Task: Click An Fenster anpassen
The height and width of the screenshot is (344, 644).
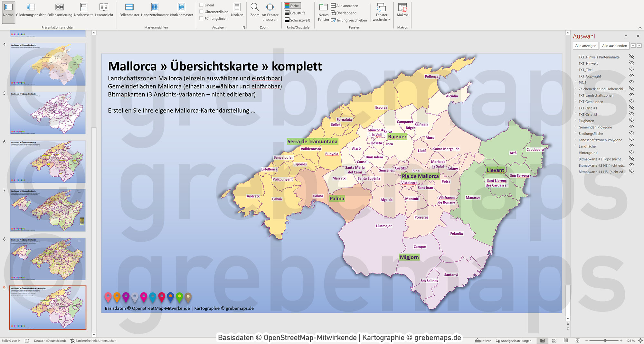Action: (x=270, y=11)
